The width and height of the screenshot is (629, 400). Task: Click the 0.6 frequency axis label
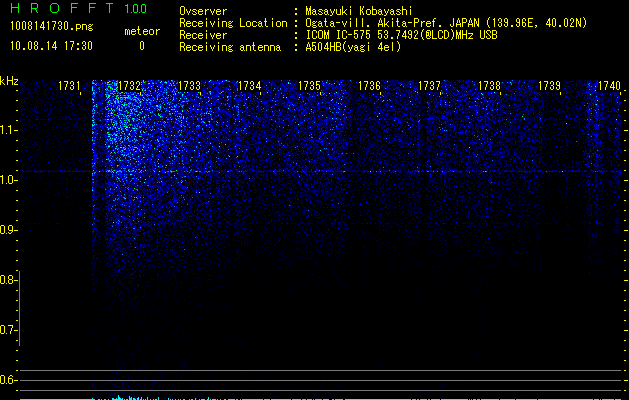pos(7,380)
